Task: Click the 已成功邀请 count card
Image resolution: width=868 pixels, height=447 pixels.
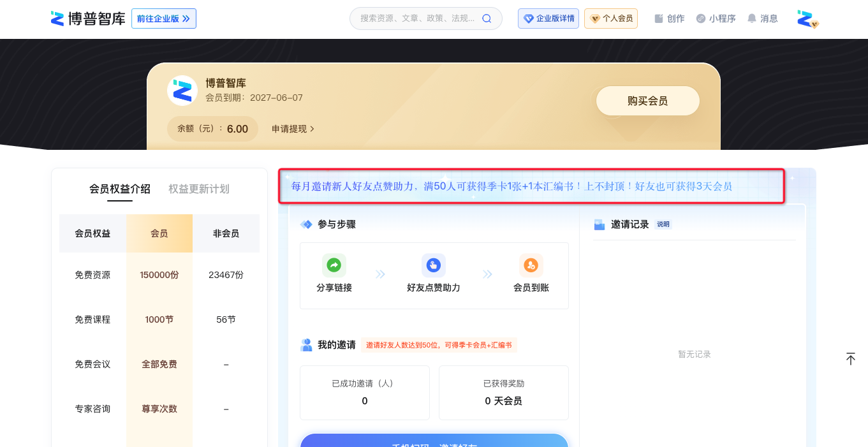Action: click(365, 393)
